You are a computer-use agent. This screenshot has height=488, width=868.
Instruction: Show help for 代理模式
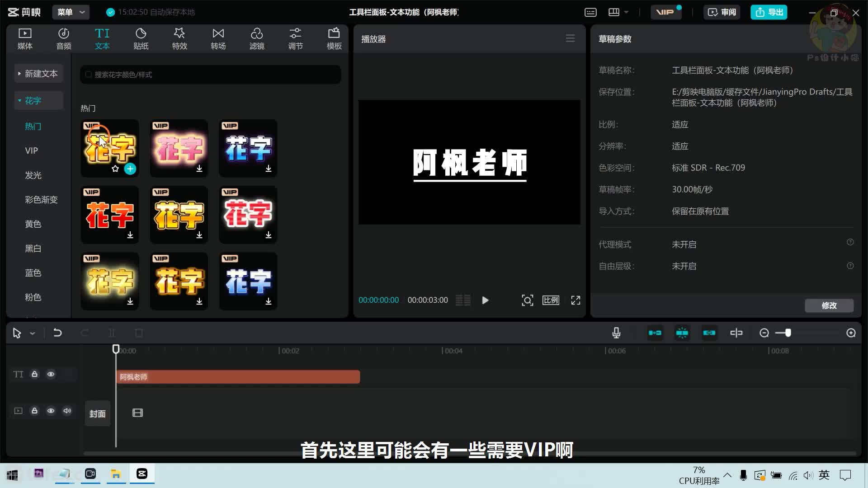[x=850, y=242]
